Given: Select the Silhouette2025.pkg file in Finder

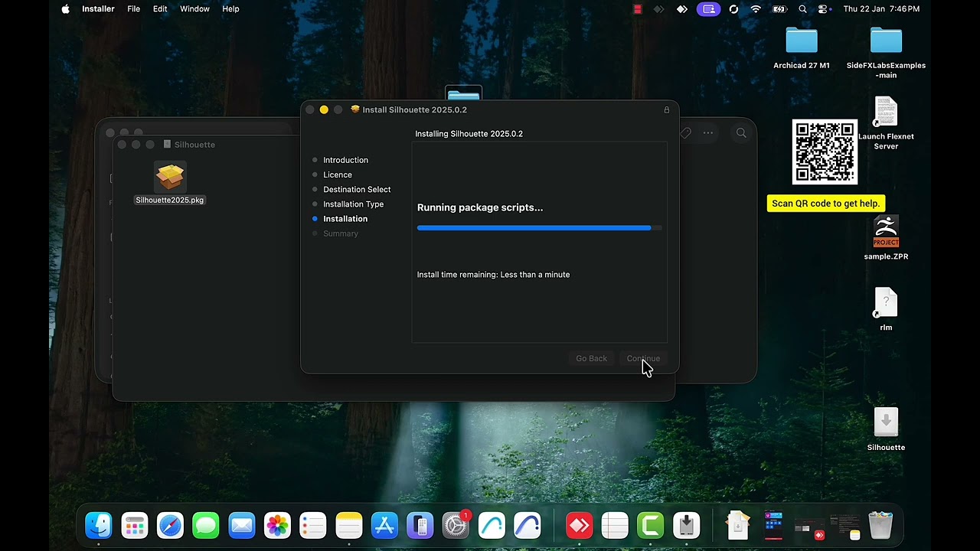Looking at the screenshot, I should [x=170, y=184].
